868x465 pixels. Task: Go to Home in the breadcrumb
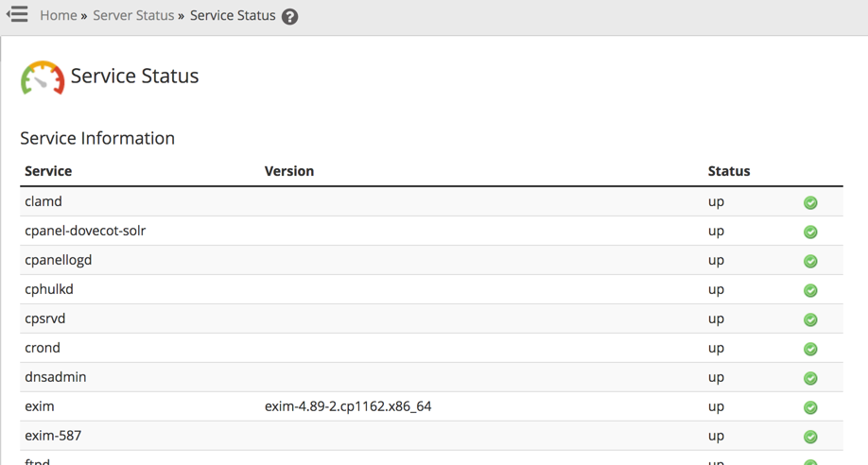pos(59,16)
